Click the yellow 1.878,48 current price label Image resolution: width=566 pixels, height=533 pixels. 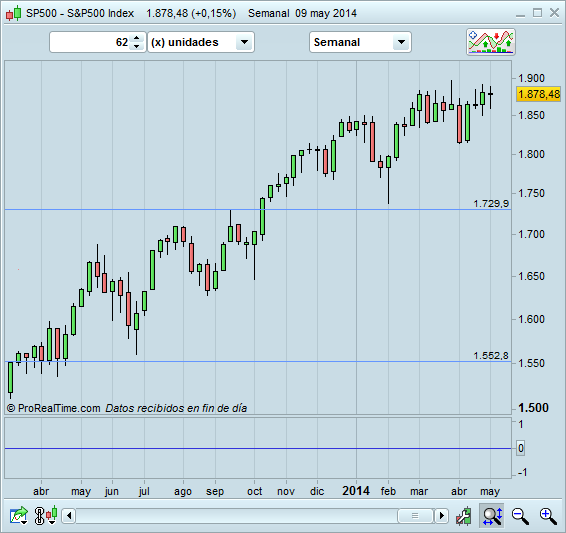pos(539,94)
